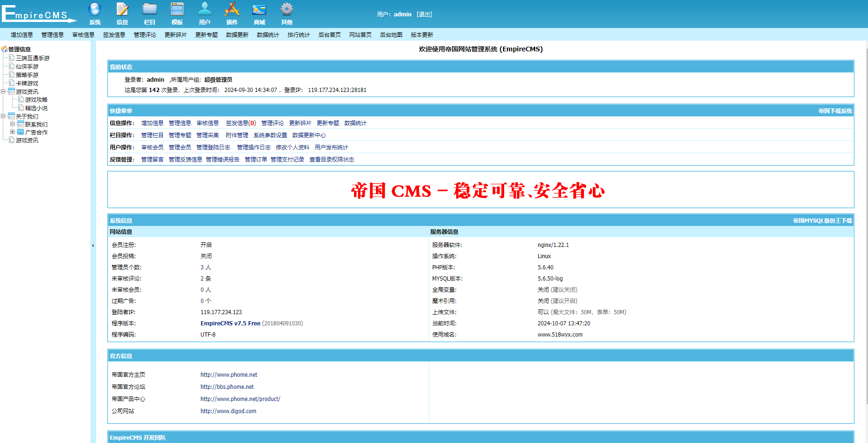Click 网站首页 in the top submenu
The image size is (868, 443).
361,35
